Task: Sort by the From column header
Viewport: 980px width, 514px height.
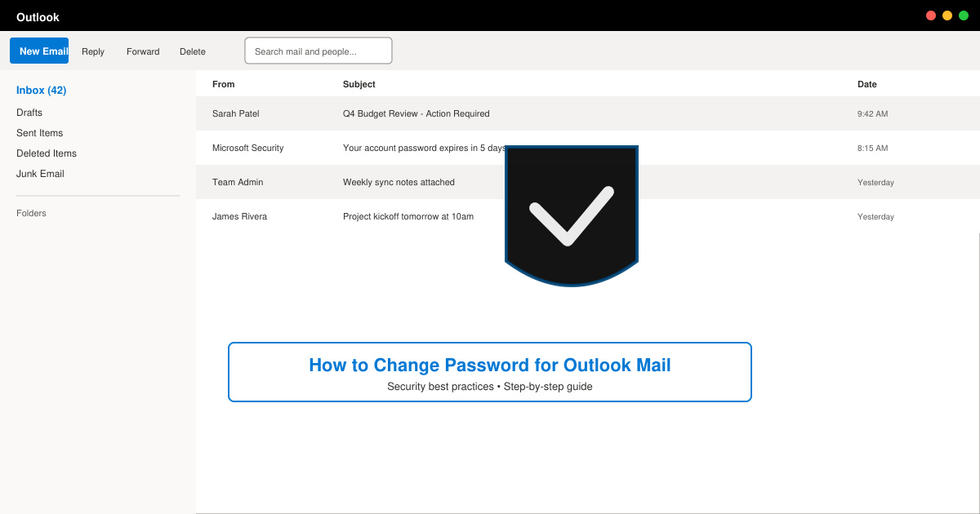Action: (x=223, y=84)
